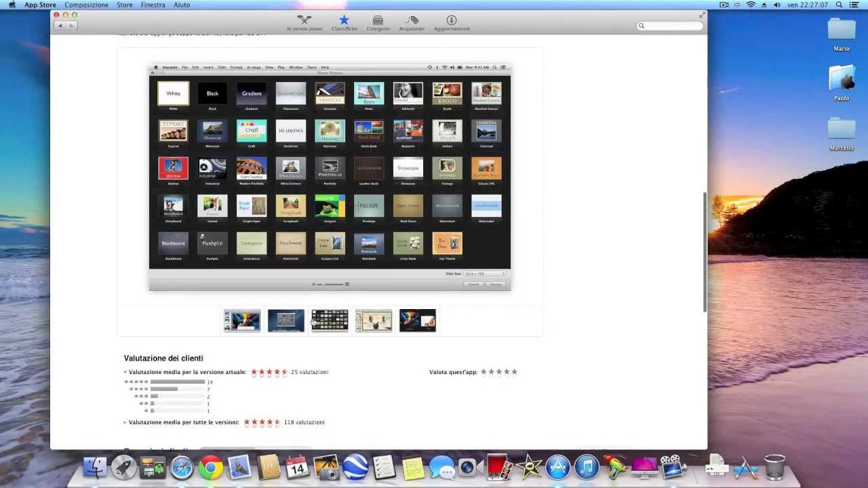
Task: Launch Google Earth from the Dock
Action: tap(355, 468)
